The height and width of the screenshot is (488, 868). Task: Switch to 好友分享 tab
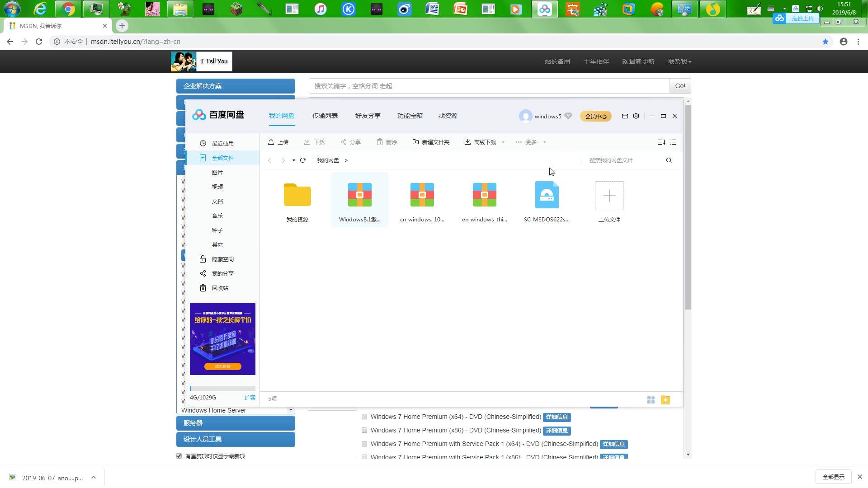(368, 116)
